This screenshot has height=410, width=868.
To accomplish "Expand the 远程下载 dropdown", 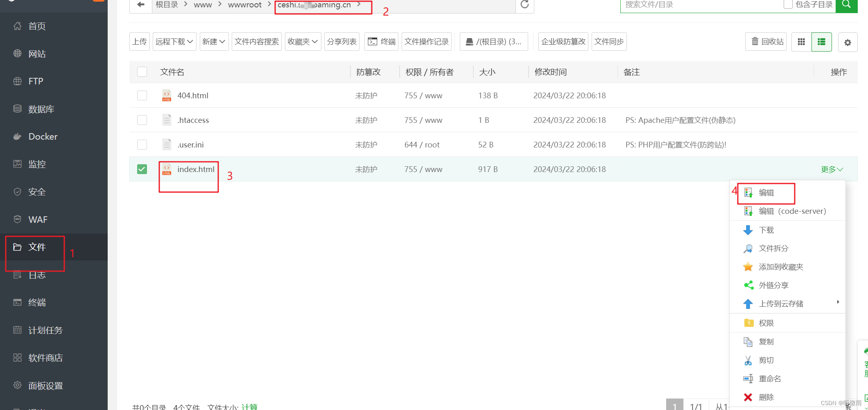I will point(174,42).
